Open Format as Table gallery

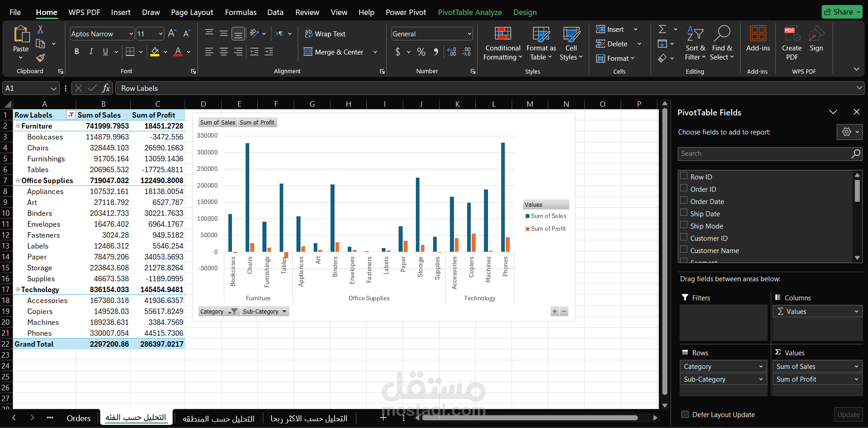(541, 44)
